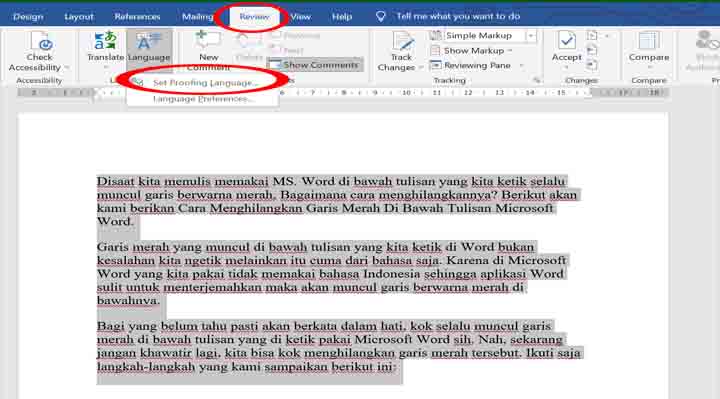720x399 pixels.
Task: Click the paragraph starting 'Garis merah yang muncul'
Action: click(332, 274)
